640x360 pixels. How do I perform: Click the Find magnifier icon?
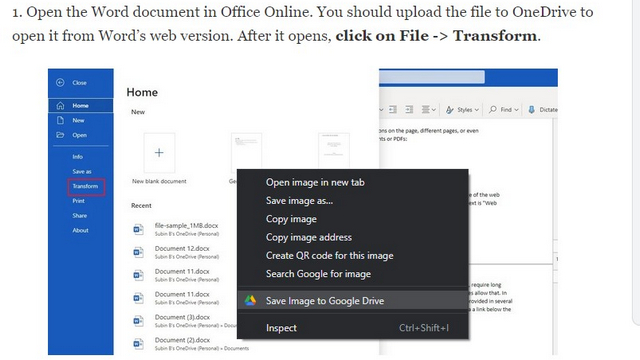[x=493, y=109]
